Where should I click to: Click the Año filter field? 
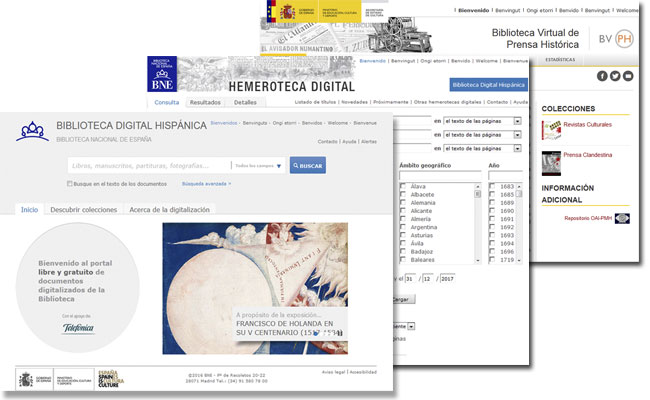tap(505, 176)
